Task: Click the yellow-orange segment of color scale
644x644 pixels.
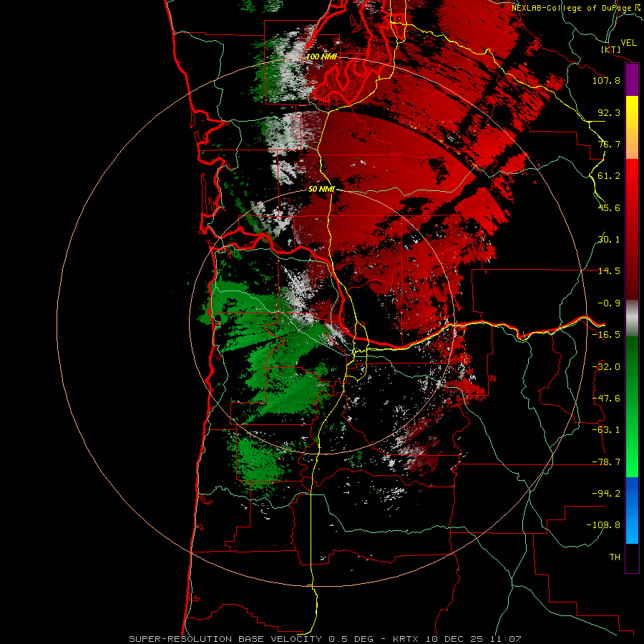Action: click(x=632, y=127)
